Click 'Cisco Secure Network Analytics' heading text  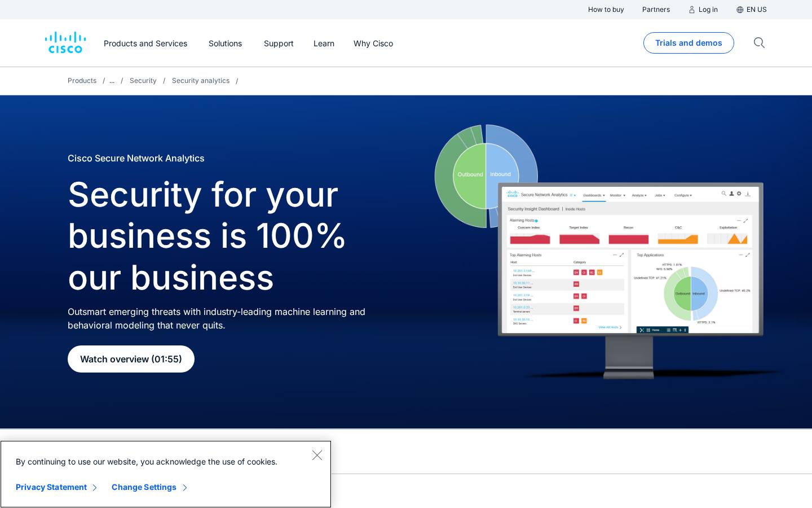[136, 158]
